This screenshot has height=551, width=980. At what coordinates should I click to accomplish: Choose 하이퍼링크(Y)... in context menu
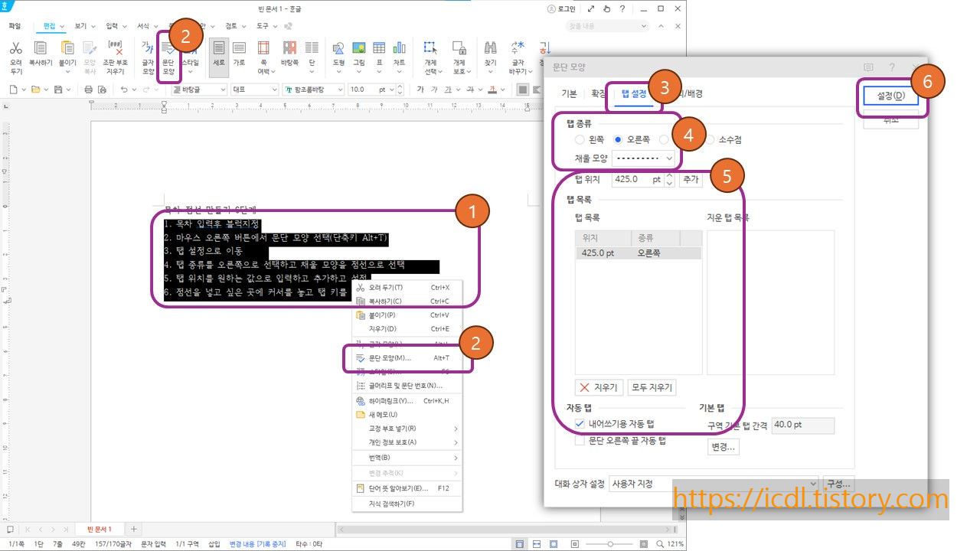[407, 400]
